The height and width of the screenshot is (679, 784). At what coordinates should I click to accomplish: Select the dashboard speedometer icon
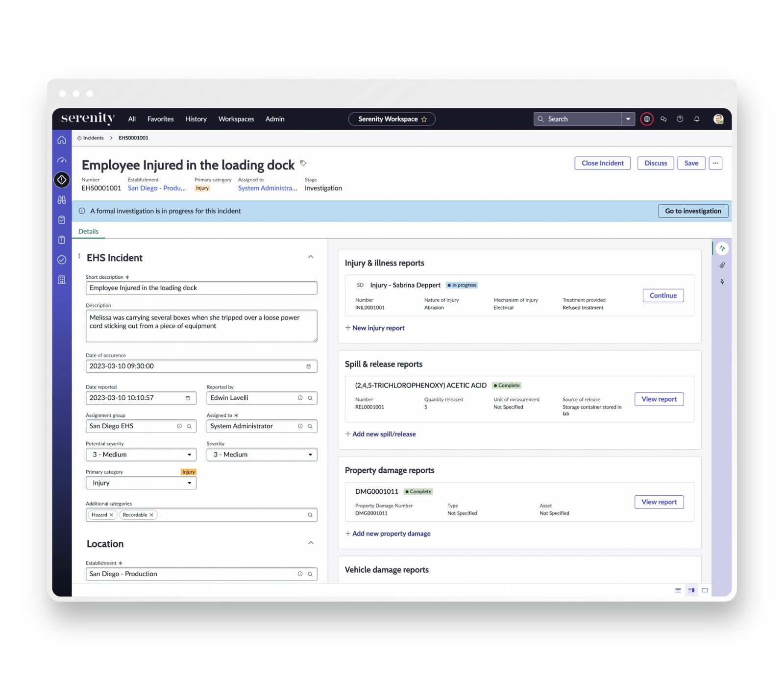point(62,160)
